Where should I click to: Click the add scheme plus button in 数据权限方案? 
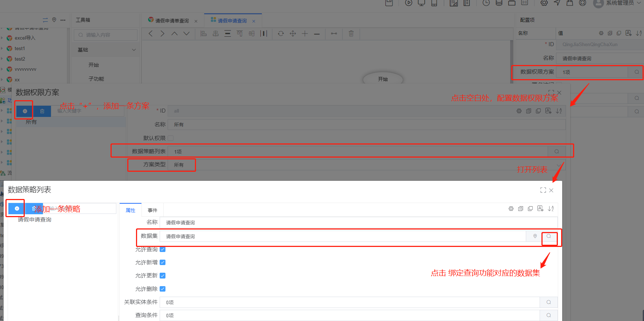25,111
